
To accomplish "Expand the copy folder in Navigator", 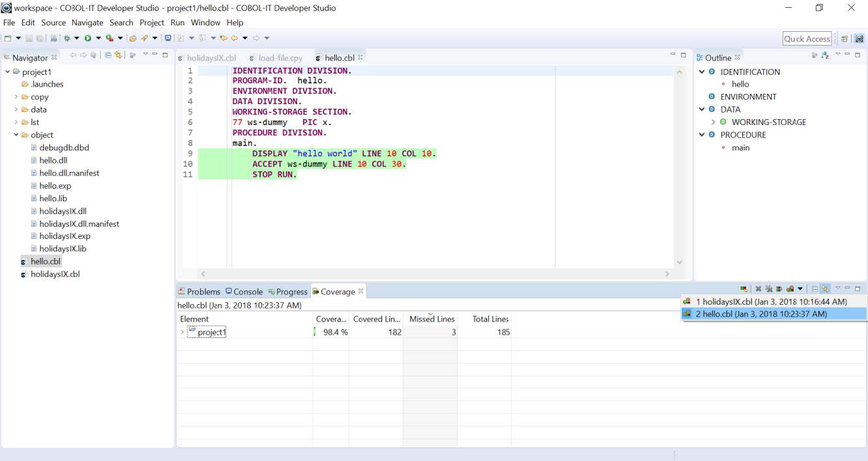I will click(16, 97).
